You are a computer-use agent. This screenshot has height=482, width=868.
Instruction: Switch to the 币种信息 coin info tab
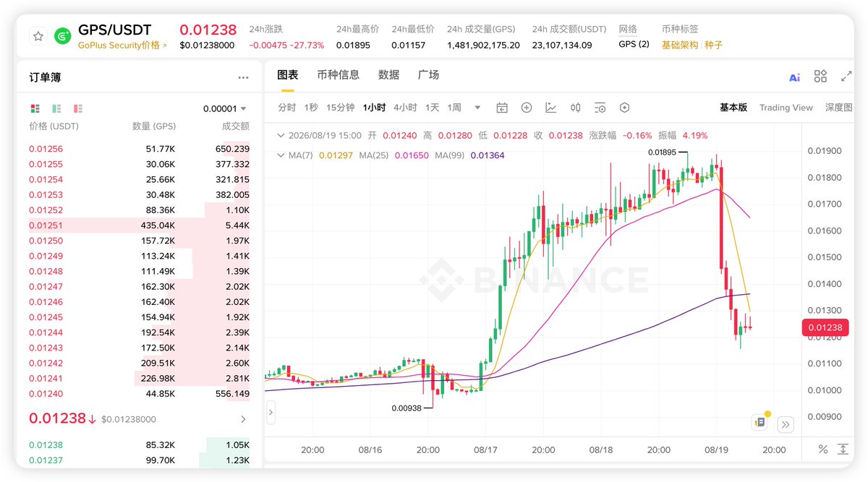338,74
